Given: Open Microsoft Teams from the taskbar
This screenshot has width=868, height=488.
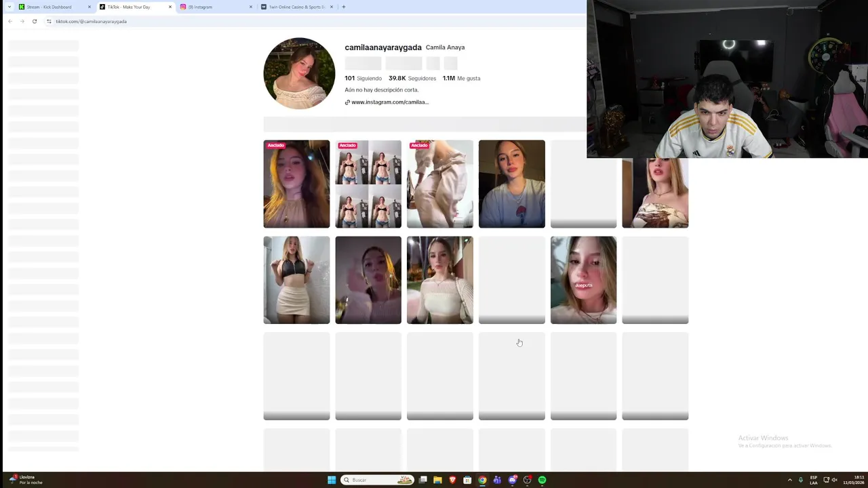Looking at the screenshot, I should tap(497, 480).
